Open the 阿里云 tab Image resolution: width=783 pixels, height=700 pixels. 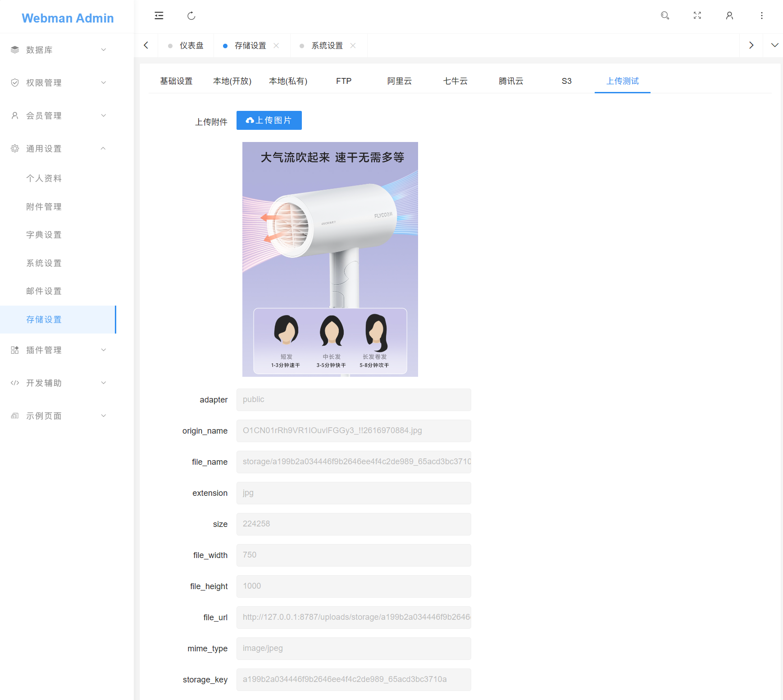[400, 81]
